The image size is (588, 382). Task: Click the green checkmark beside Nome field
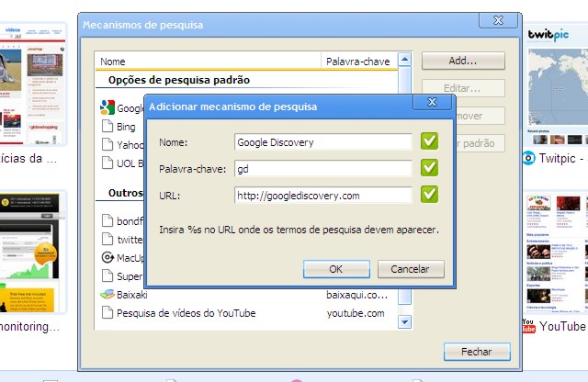(x=429, y=141)
